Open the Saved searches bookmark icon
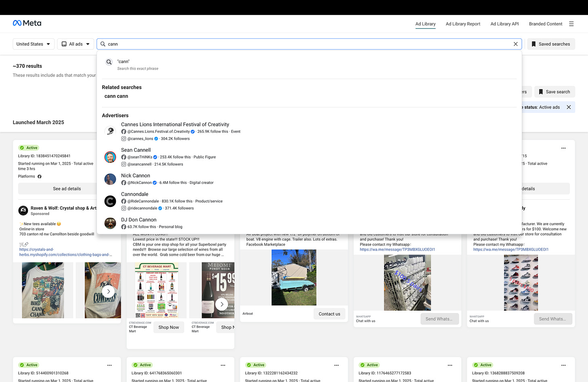The image size is (588, 382). [533, 44]
